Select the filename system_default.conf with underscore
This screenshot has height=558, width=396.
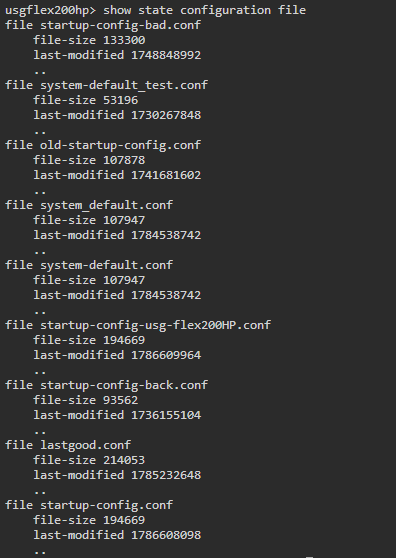(x=107, y=205)
